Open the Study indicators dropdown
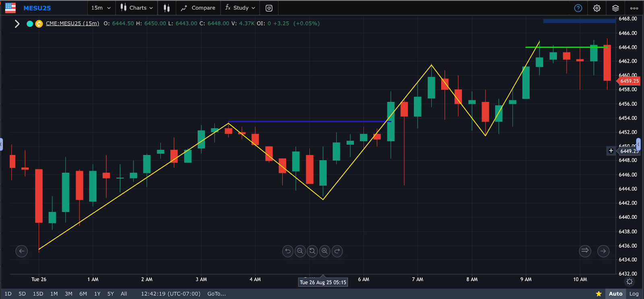The image size is (644, 299). point(240,8)
